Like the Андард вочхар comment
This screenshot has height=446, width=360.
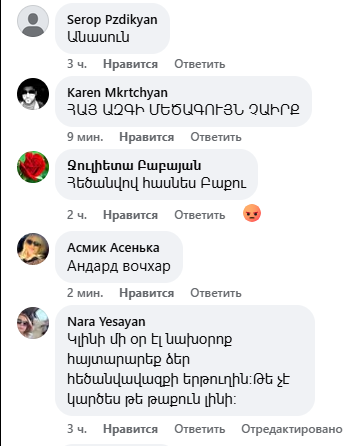(x=147, y=293)
